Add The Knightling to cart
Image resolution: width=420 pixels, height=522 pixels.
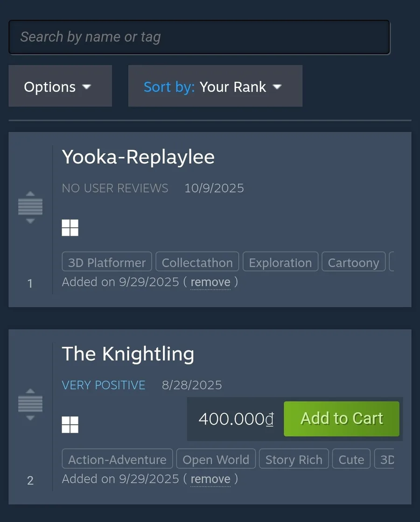pyautogui.click(x=341, y=419)
